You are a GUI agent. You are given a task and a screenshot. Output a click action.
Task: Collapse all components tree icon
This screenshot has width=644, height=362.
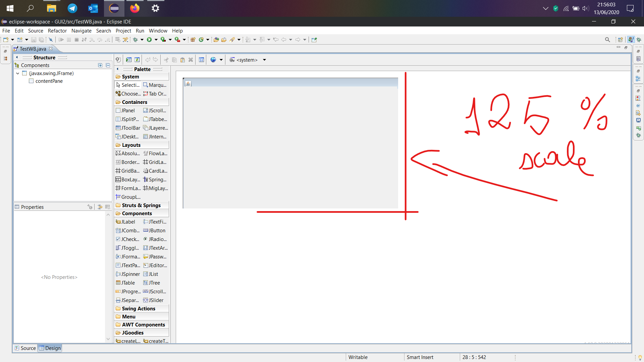pyautogui.click(x=108, y=65)
